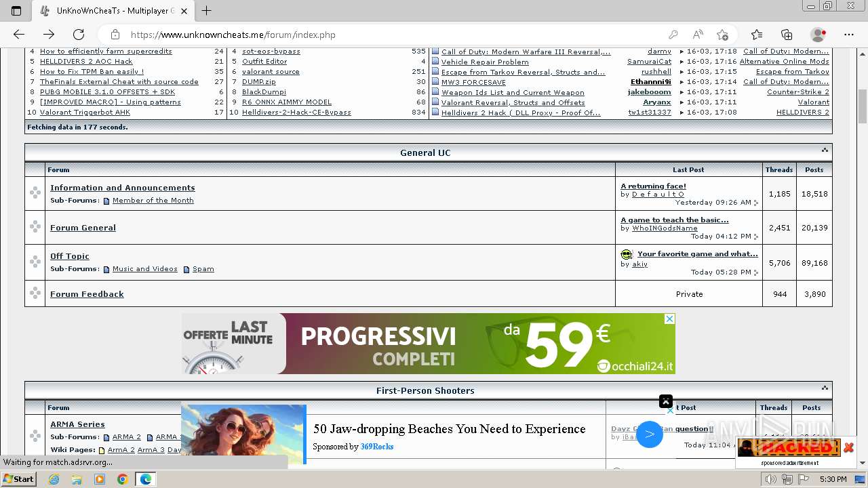The image size is (868, 488).
Task: Open Chrome from taskbar
Action: [122, 479]
